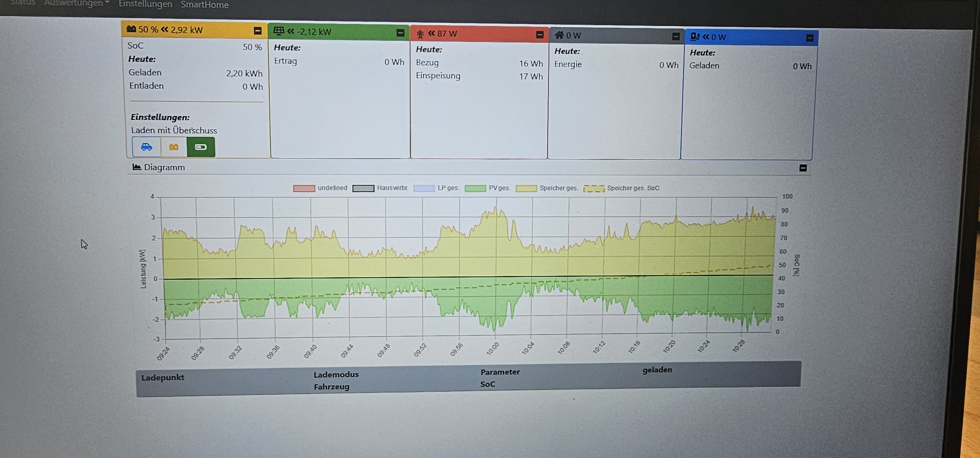Click the Ladepunkt column header
Viewport: 980px width, 458px height.
coord(163,377)
